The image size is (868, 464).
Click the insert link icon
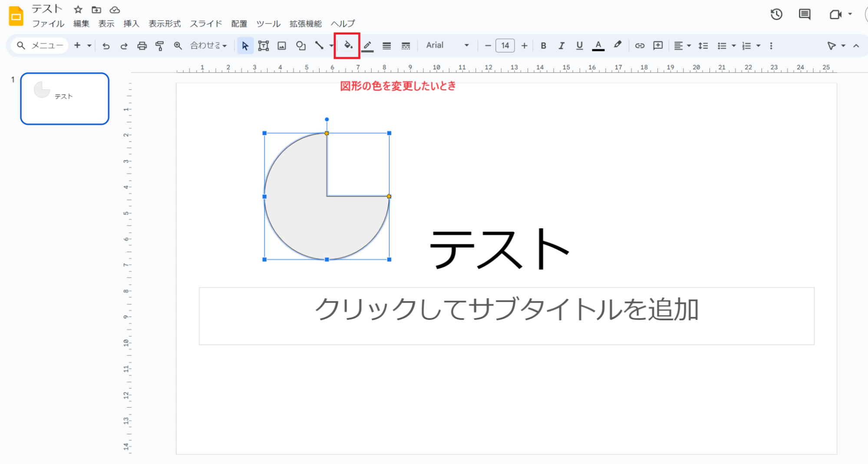(x=639, y=46)
